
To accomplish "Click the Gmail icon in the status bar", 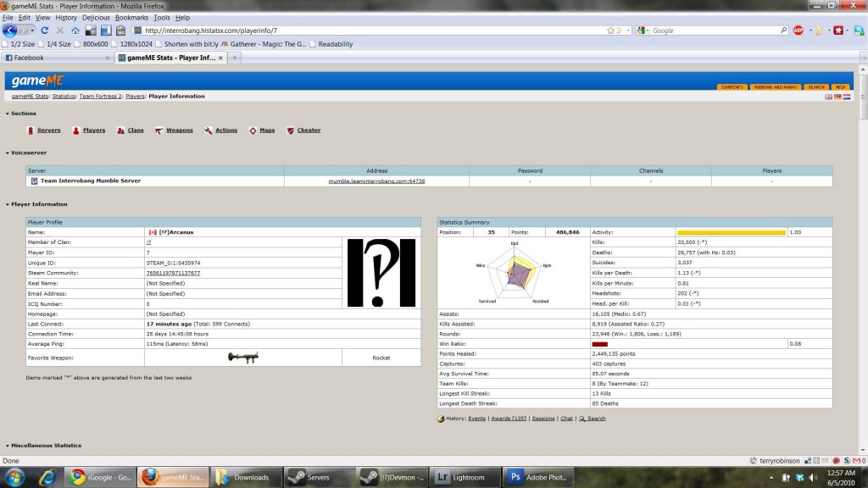I will pyautogui.click(x=856, y=460).
